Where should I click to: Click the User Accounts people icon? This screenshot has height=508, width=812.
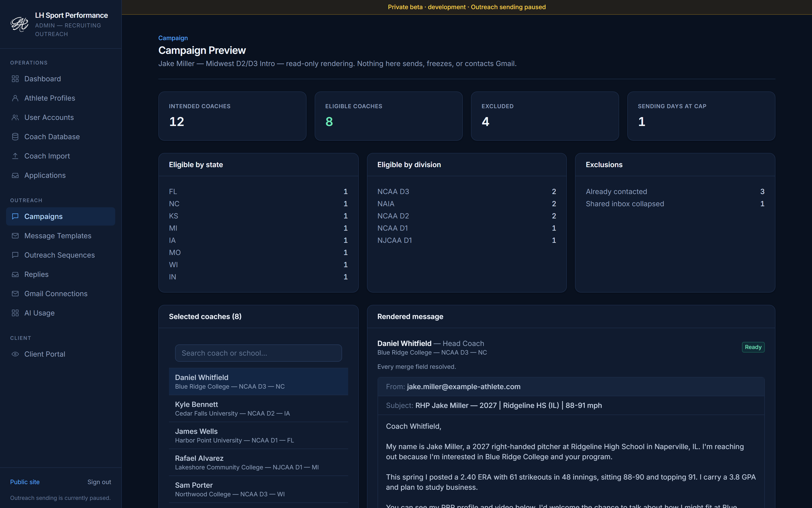pyautogui.click(x=15, y=117)
